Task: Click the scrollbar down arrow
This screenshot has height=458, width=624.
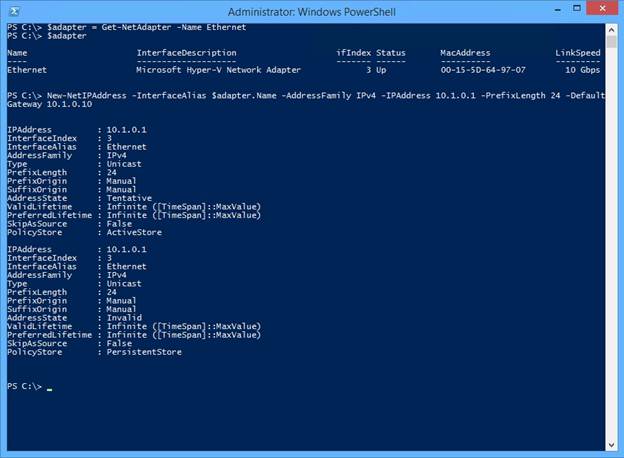Action: click(611, 445)
